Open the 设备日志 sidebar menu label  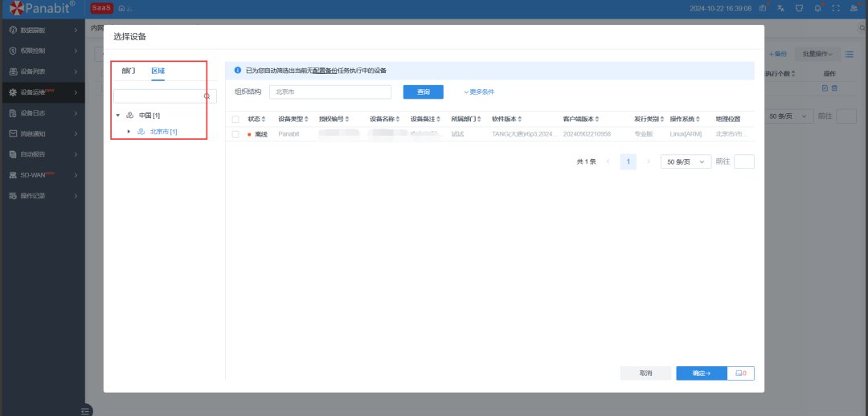coord(33,113)
